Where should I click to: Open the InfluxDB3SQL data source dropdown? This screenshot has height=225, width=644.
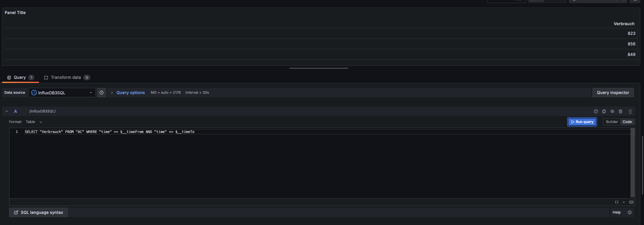62,93
